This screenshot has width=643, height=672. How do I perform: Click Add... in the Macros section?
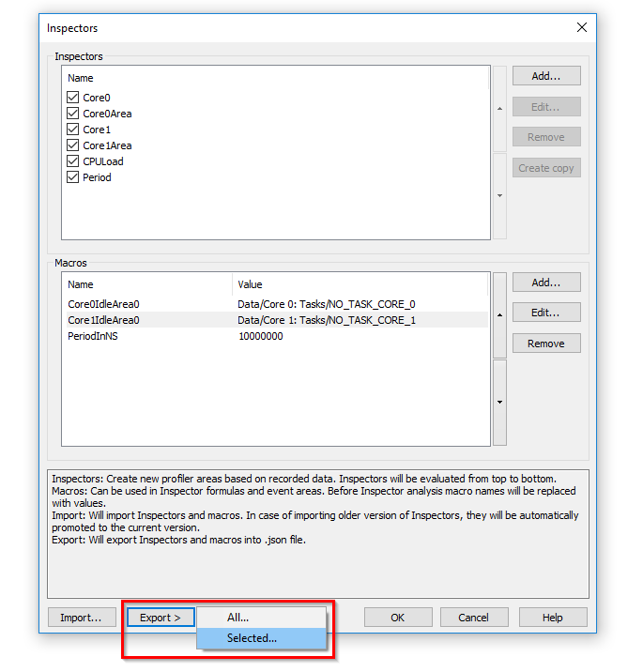pyautogui.click(x=546, y=283)
